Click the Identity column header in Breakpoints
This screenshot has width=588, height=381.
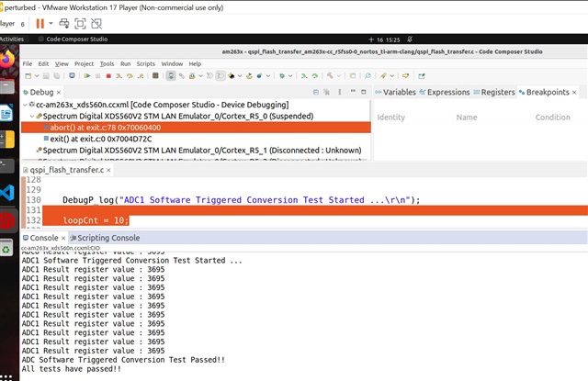pyautogui.click(x=391, y=118)
